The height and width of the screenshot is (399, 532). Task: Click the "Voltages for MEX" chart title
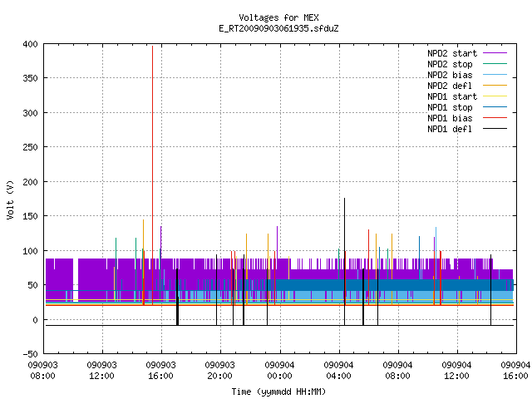[x=278, y=17]
